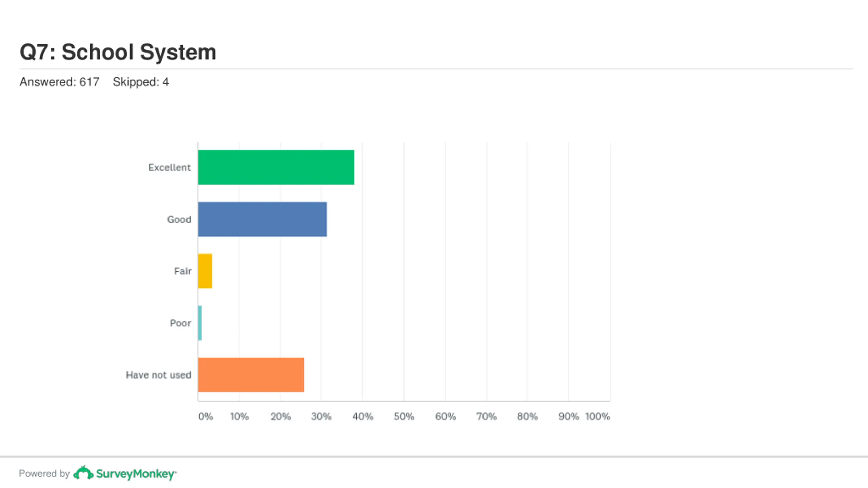
Task: Select the blue Good bar
Action: (x=262, y=219)
